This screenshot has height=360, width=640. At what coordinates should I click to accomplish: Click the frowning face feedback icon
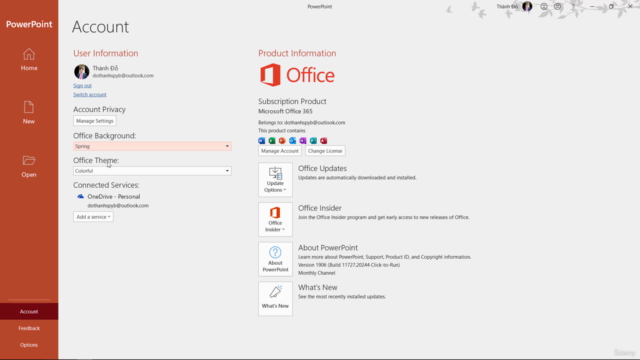[x=558, y=7]
